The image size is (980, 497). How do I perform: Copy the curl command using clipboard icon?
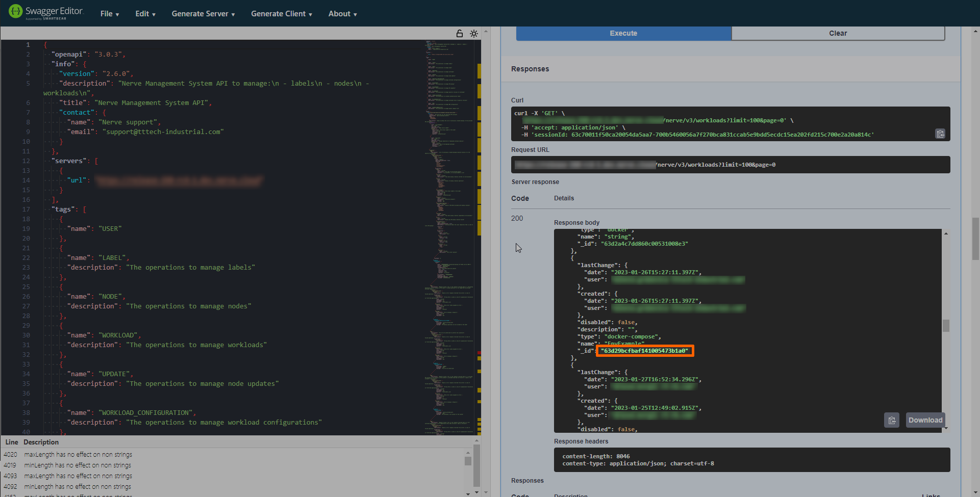[x=941, y=134]
